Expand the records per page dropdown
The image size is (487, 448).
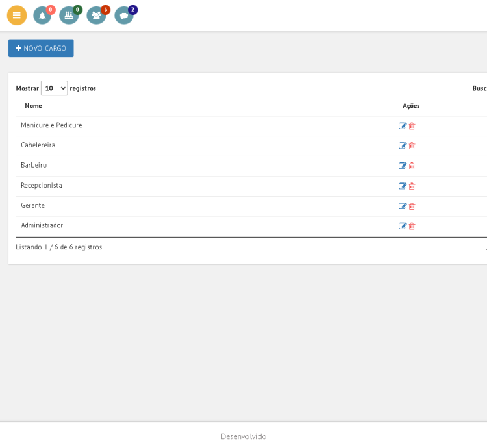54,88
